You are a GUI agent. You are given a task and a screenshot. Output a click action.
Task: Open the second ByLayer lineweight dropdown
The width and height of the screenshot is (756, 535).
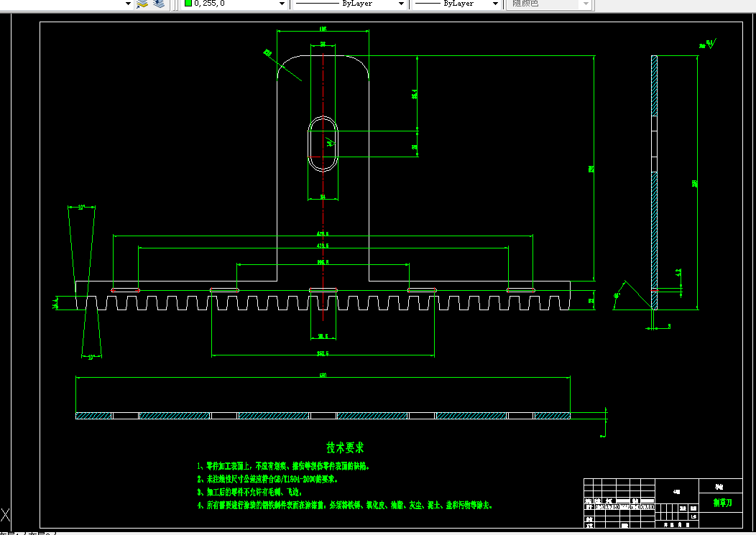pos(457,4)
